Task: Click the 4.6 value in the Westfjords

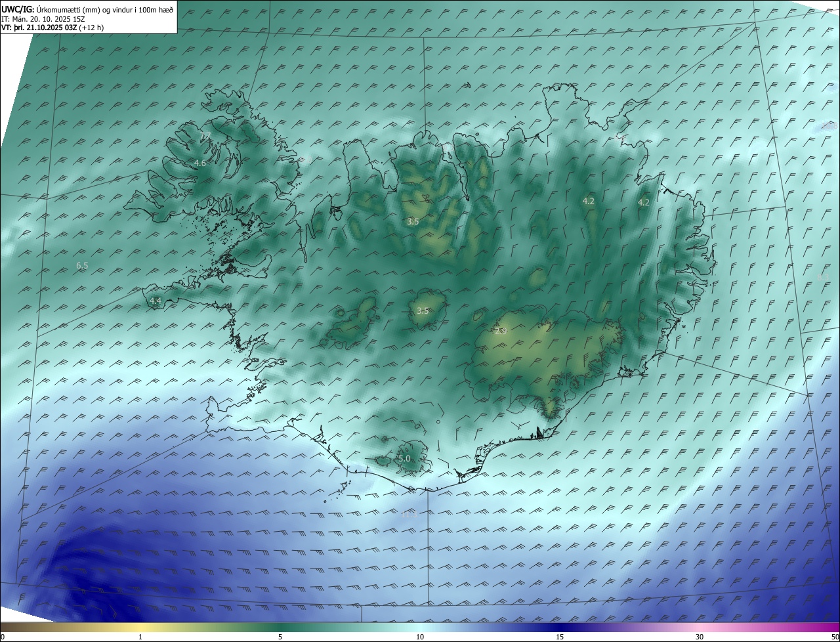Action: click(200, 163)
